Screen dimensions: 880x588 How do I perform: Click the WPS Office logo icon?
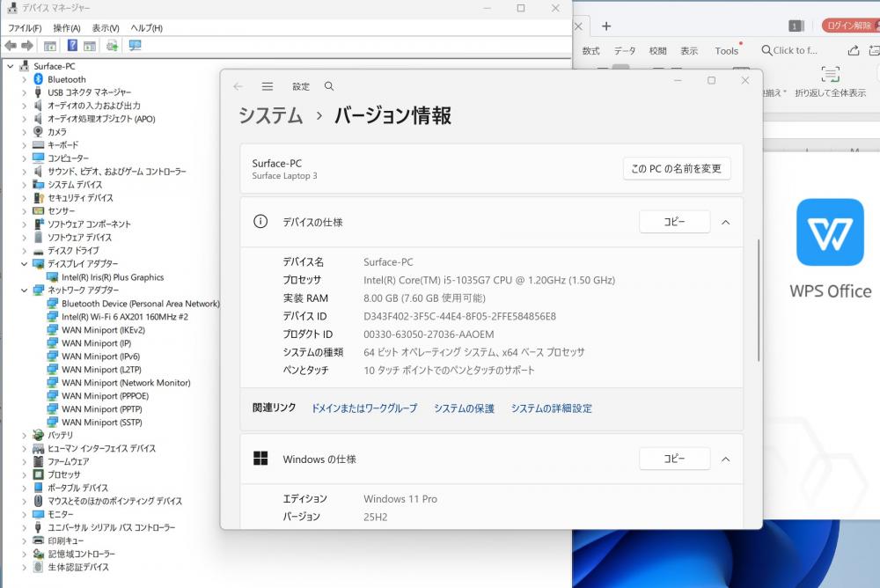(830, 232)
